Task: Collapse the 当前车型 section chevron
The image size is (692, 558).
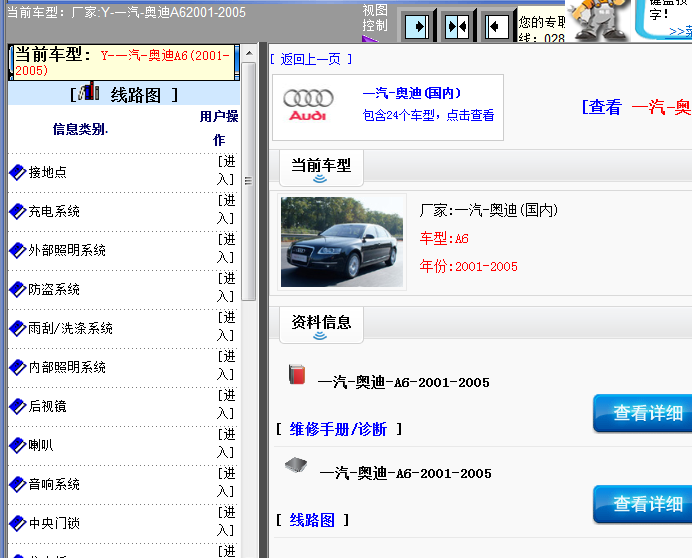Action: click(x=320, y=179)
